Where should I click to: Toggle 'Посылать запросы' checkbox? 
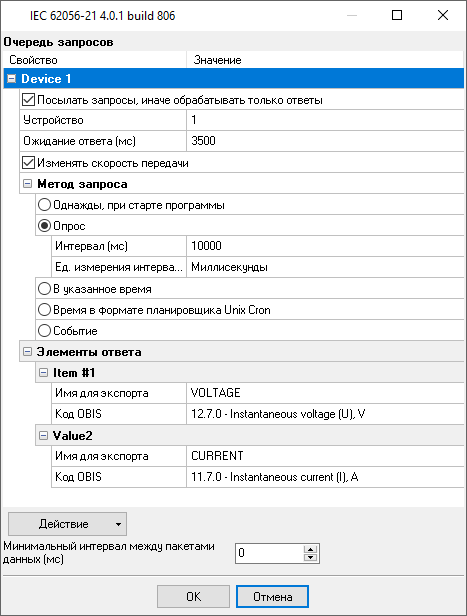point(28,100)
